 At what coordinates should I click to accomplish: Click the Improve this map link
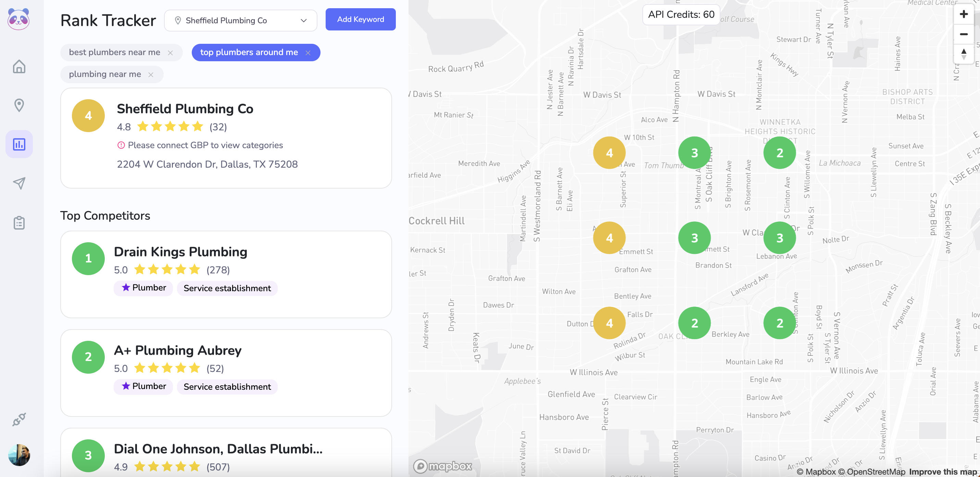click(x=943, y=472)
